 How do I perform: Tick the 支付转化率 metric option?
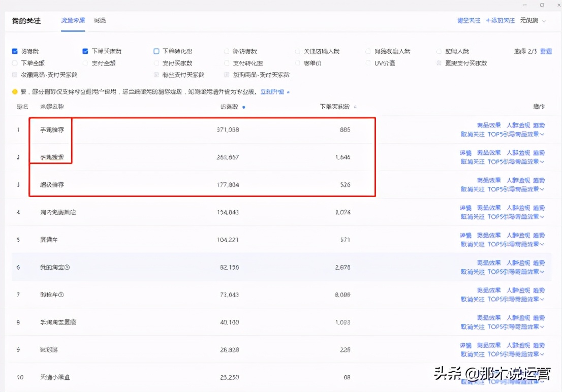coord(227,63)
